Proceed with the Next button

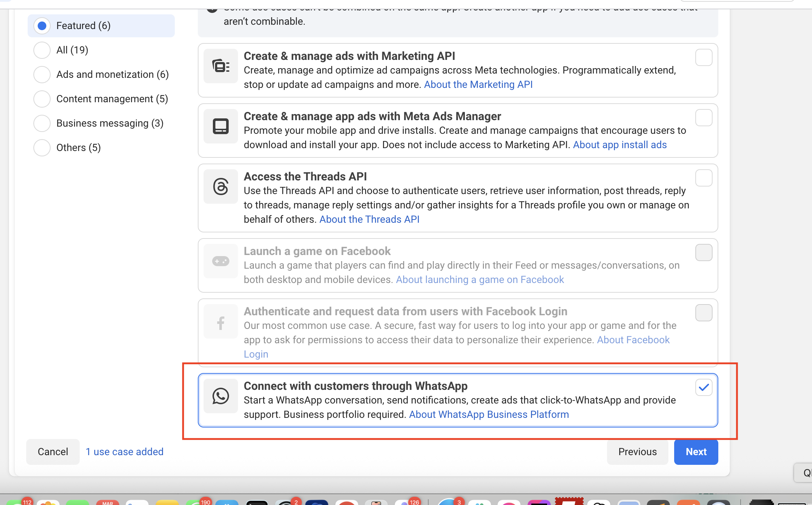[x=696, y=452]
